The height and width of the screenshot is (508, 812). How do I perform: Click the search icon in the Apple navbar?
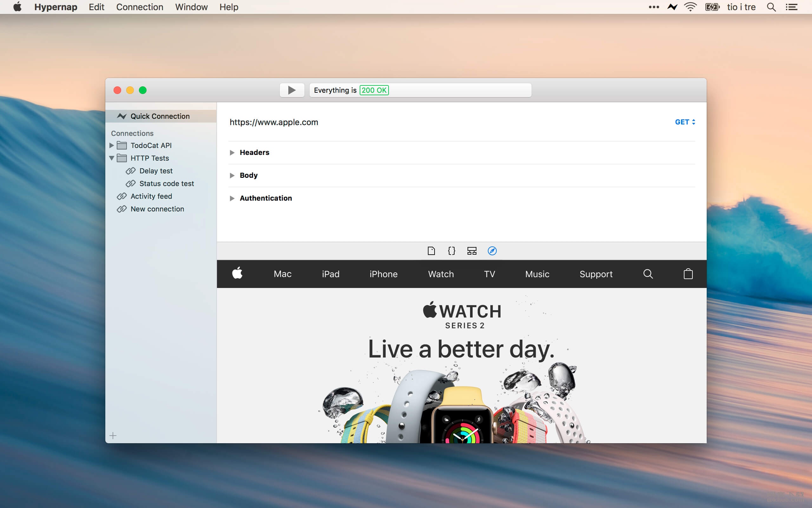pyautogui.click(x=648, y=274)
